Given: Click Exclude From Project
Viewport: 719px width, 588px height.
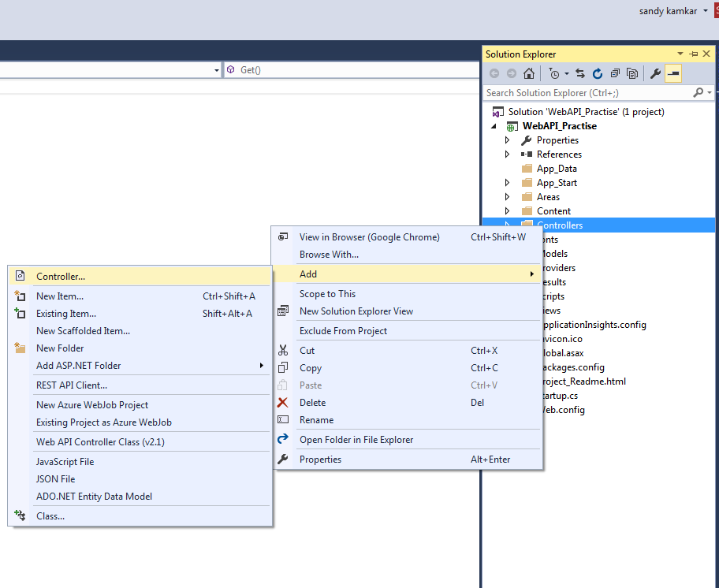Looking at the screenshot, I should tap(407, 331).
